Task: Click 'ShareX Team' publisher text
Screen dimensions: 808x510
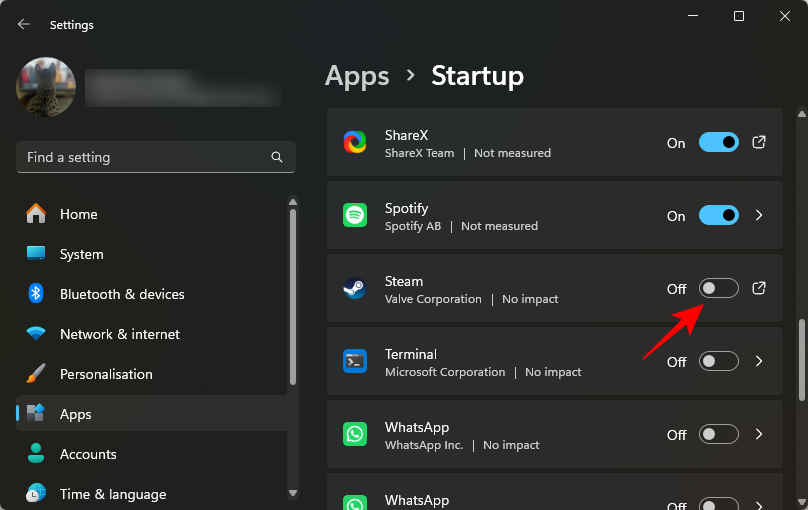Action: tap(419, 153)
